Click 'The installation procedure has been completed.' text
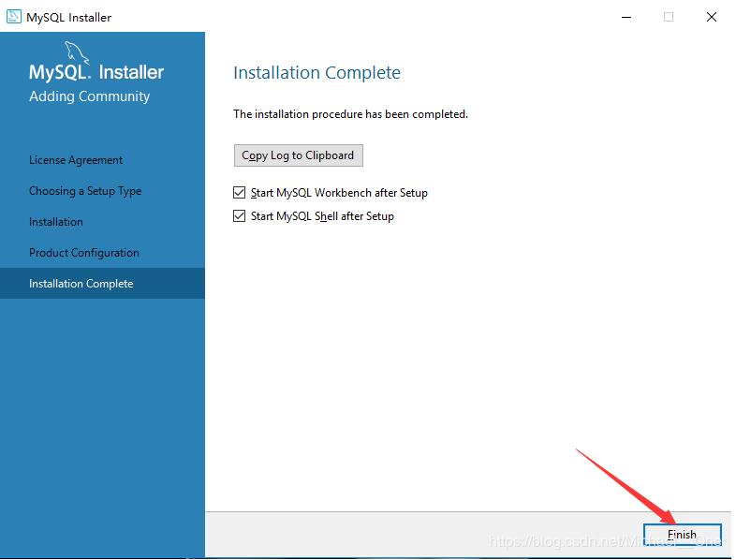The width and height of the screenshot is (736, 560). 350,114
